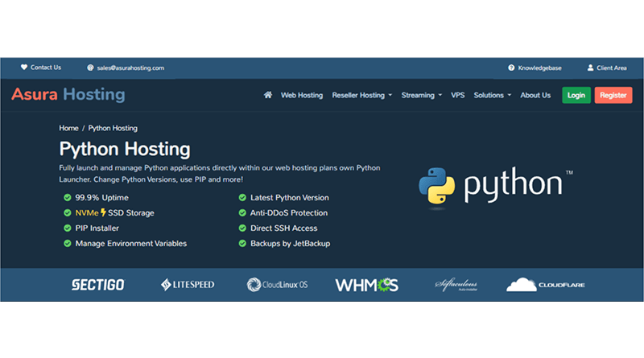The width and height of the screenshot is (644, 358).
Task: Click the 'Manage Environment Variables' text
Action: [x=131, y=244]
